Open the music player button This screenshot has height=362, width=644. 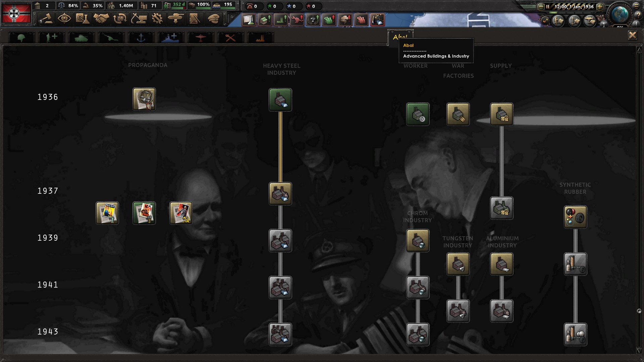(545, 21)
